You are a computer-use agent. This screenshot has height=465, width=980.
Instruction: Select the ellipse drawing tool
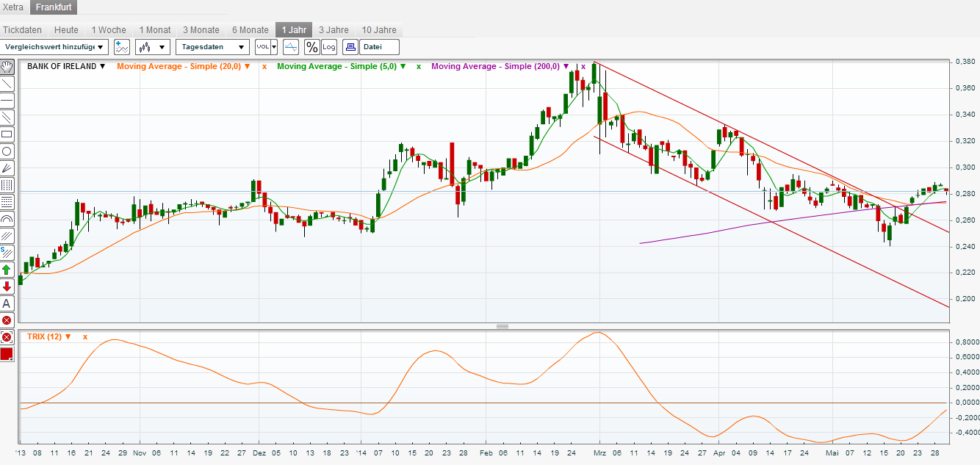[7, 151]
